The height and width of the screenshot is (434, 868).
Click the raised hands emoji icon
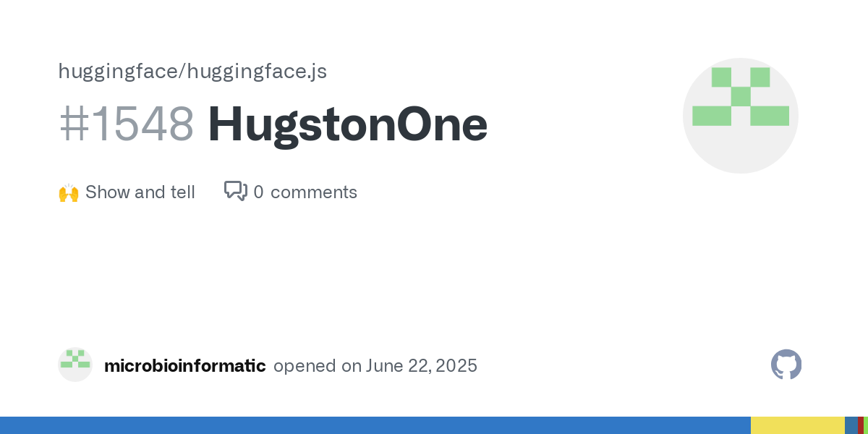(68, 192)
